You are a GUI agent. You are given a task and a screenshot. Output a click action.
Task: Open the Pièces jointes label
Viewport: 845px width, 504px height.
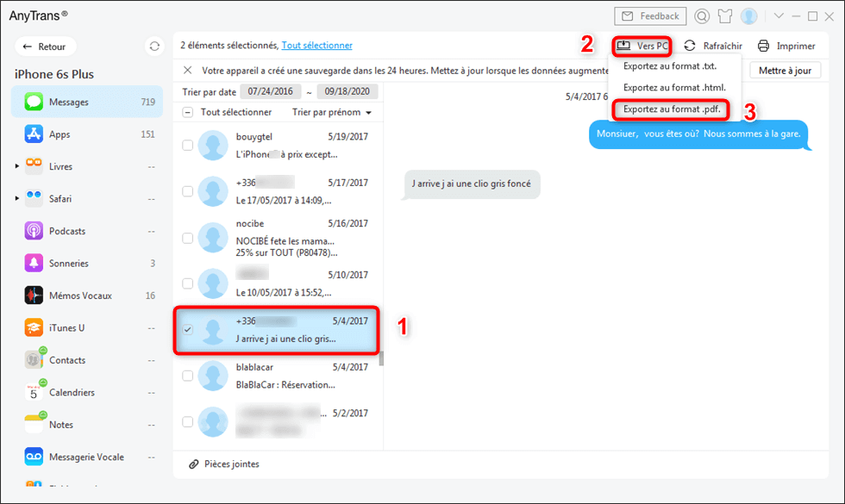coord(232,464)
